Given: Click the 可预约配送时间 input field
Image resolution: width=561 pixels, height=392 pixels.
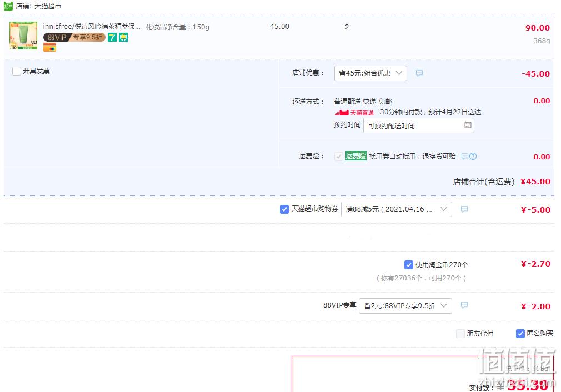Looking at the screenshot, I should (419, 125).
